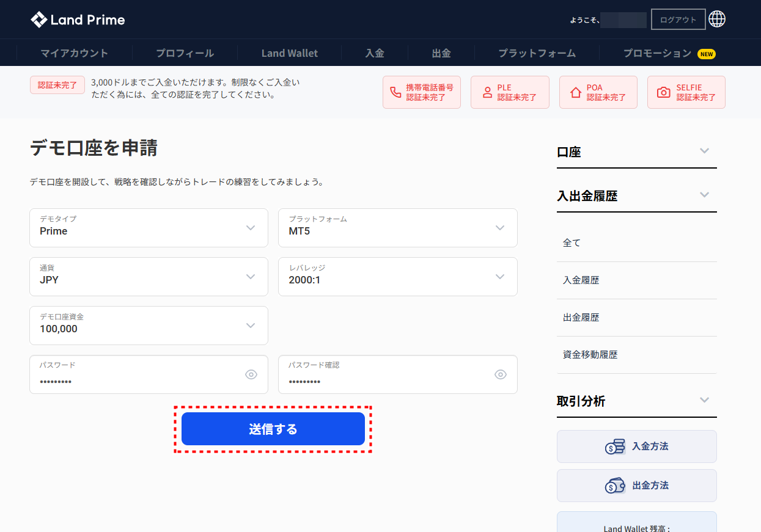Open the プラットフォーム nav menu
This screenshot has height=532, width=761.
pos(537,53)
